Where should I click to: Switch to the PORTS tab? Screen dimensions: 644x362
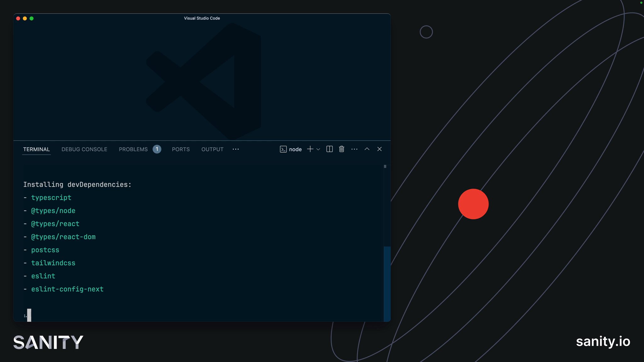coord(181,149)
